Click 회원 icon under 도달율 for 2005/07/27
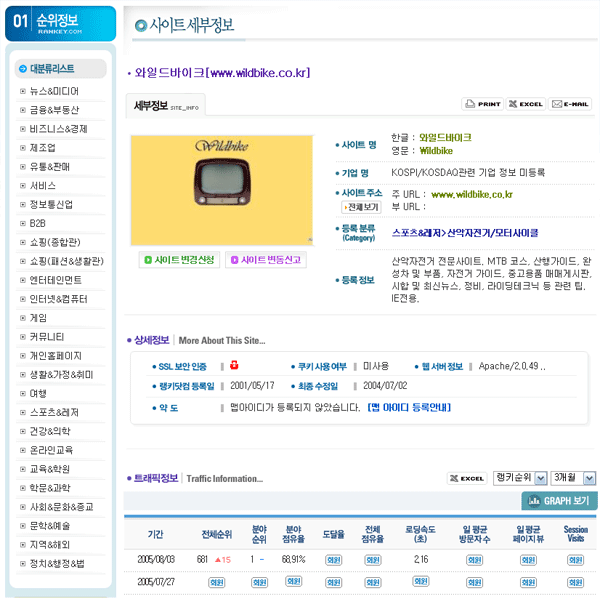 click(x=333, y=582)
